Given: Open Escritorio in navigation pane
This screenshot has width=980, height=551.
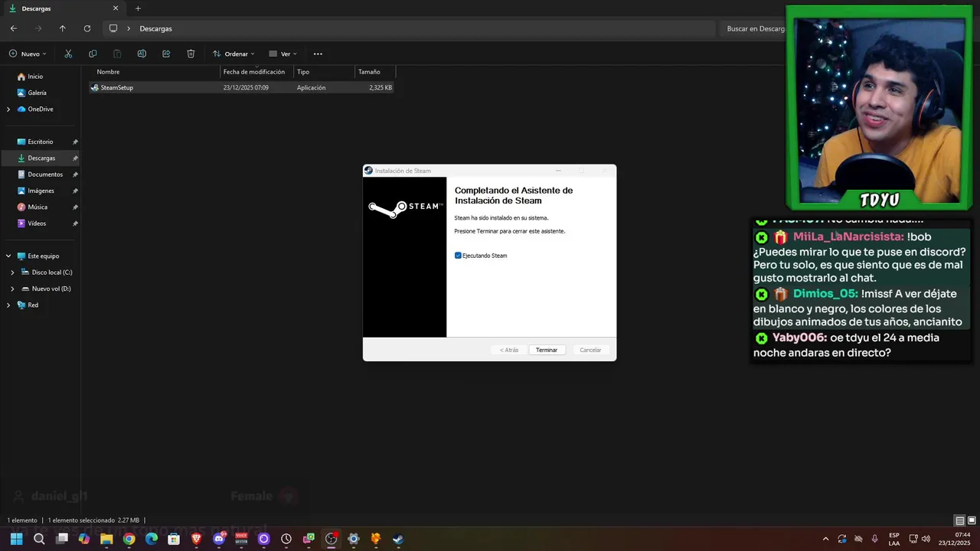Looking at the screenshot, I should [41, 142].
